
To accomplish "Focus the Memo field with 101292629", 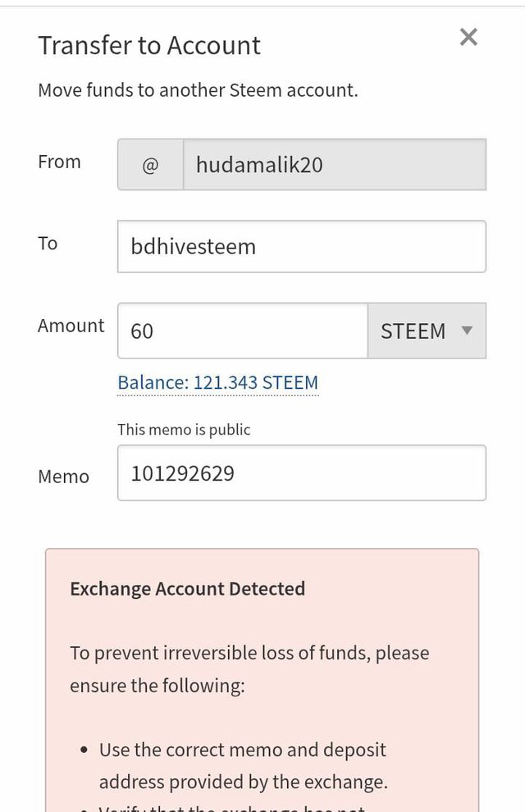I will tap(301, 472).
